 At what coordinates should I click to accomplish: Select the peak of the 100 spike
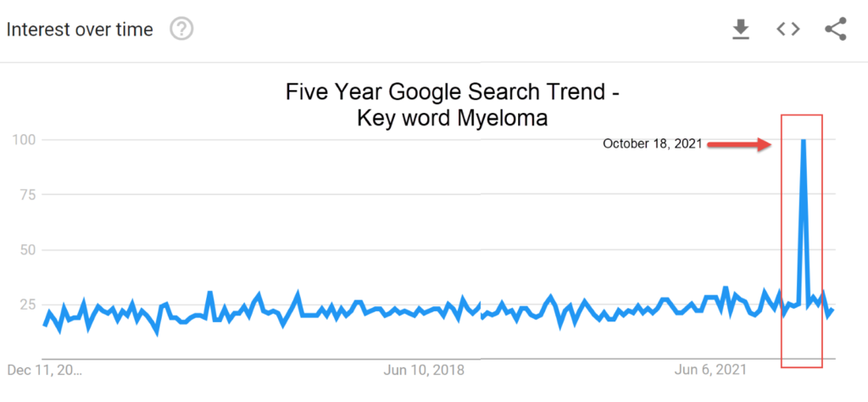pos(804,141)
